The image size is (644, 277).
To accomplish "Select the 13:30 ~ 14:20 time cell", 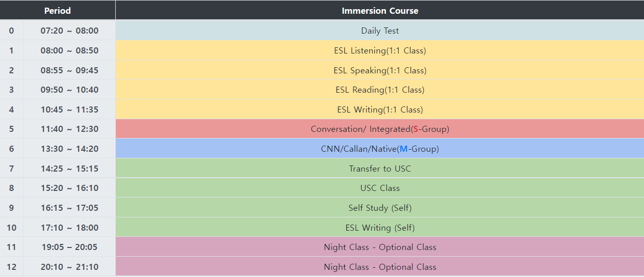I will coord(69,149).
